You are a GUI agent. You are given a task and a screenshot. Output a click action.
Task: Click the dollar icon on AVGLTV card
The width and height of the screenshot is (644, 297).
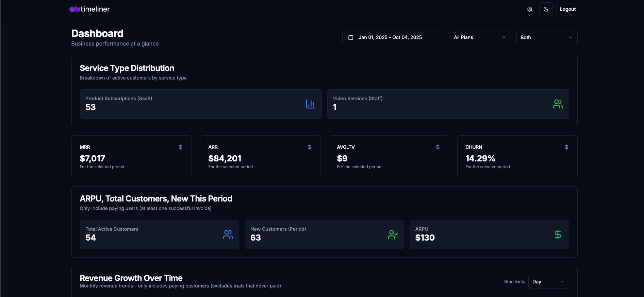click(x=438, y=147)
